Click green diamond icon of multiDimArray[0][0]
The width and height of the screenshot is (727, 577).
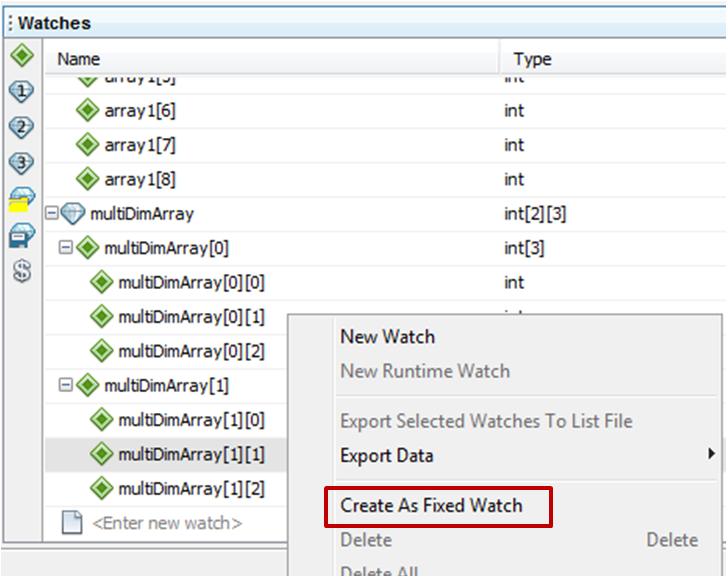102,282
